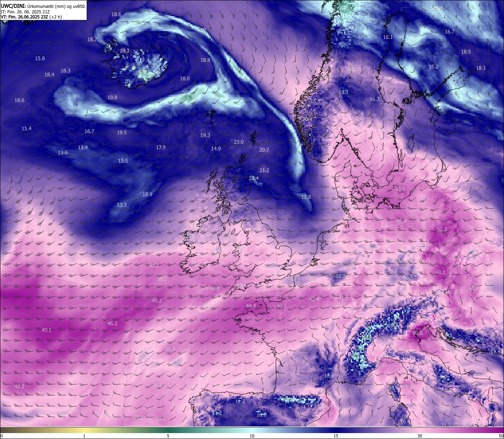This screenshot has width=504, height=439.
Task: Click the color scale label "15"
Action: click(x=336, y=436)
